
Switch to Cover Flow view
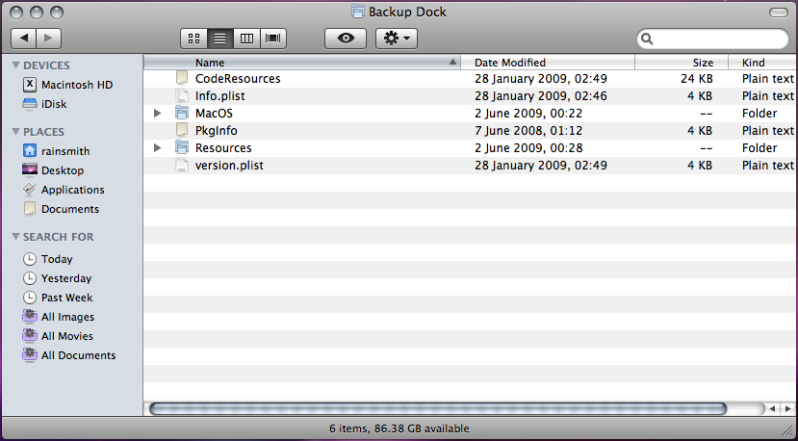(273, 38)
